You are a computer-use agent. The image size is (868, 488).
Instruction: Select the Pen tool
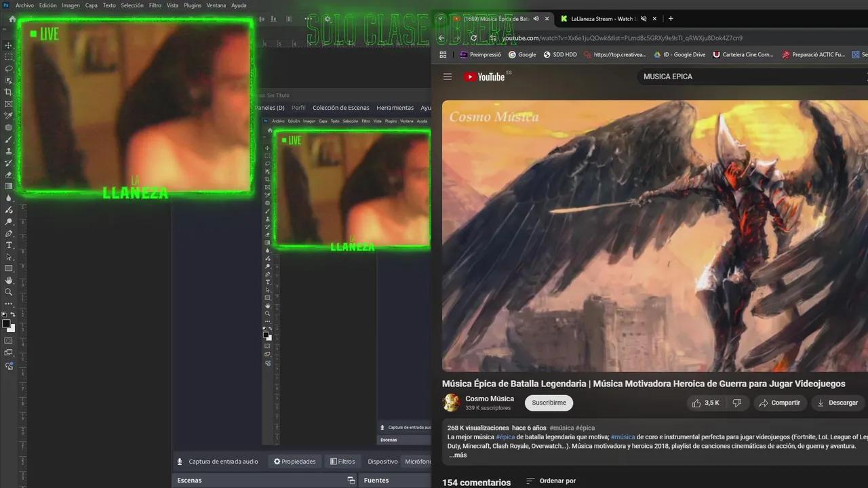click(9, 233)
